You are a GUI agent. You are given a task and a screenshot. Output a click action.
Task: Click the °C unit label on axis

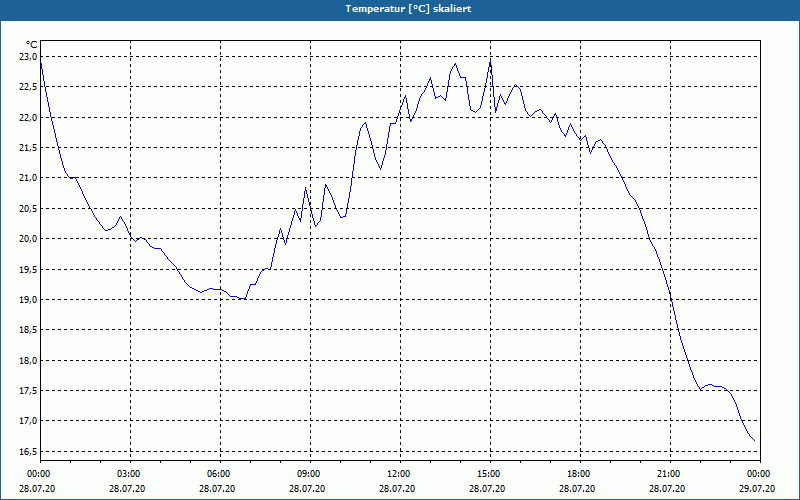[x=32, y=45]
